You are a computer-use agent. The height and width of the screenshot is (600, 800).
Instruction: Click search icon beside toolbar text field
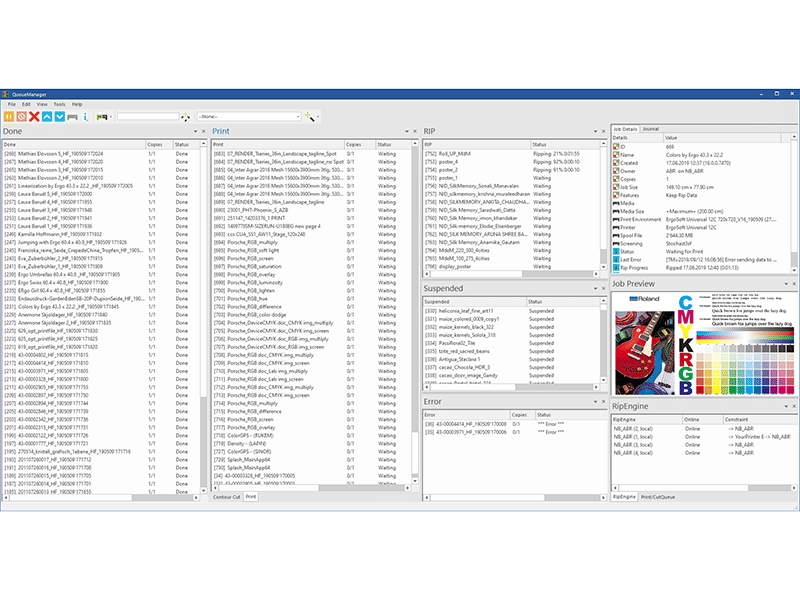[185, 117]
